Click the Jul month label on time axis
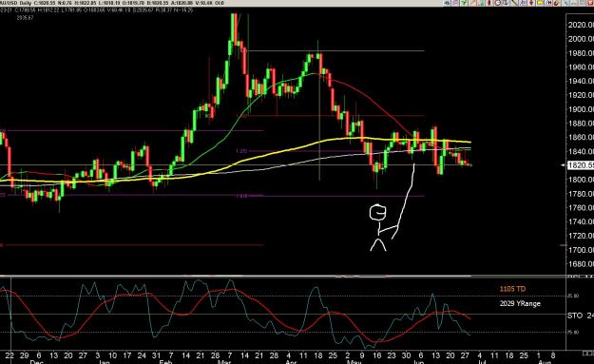Image resolution: width=594 pixels, height=364 pixels. [482, 362]
